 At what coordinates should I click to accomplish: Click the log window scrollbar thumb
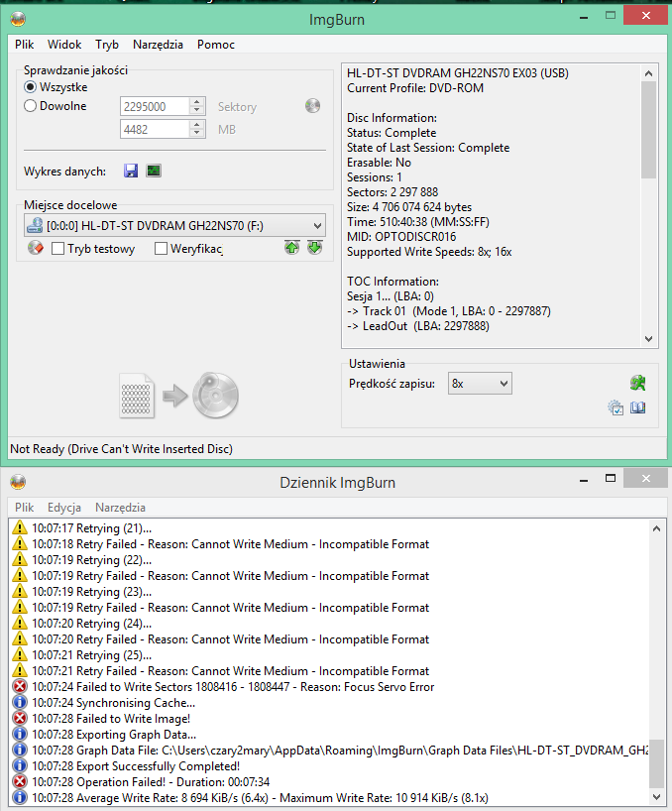click(x=656, y=763)
